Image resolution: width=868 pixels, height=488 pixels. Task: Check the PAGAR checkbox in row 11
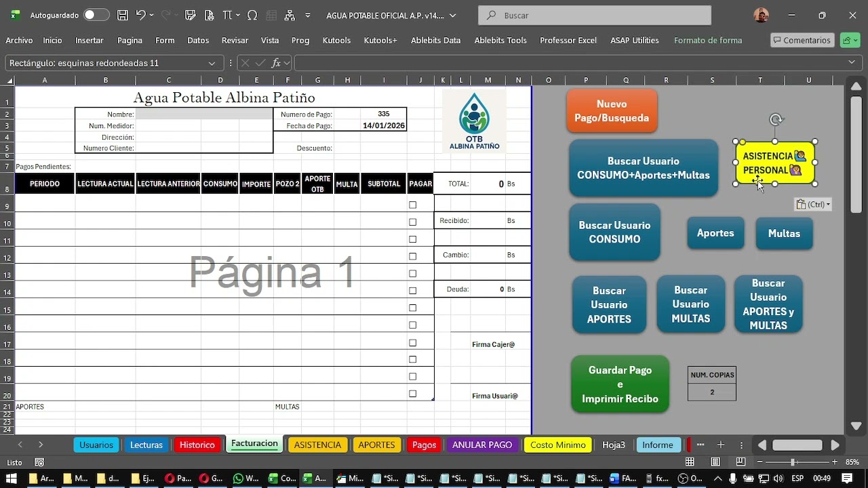click(x=412, y=239)
